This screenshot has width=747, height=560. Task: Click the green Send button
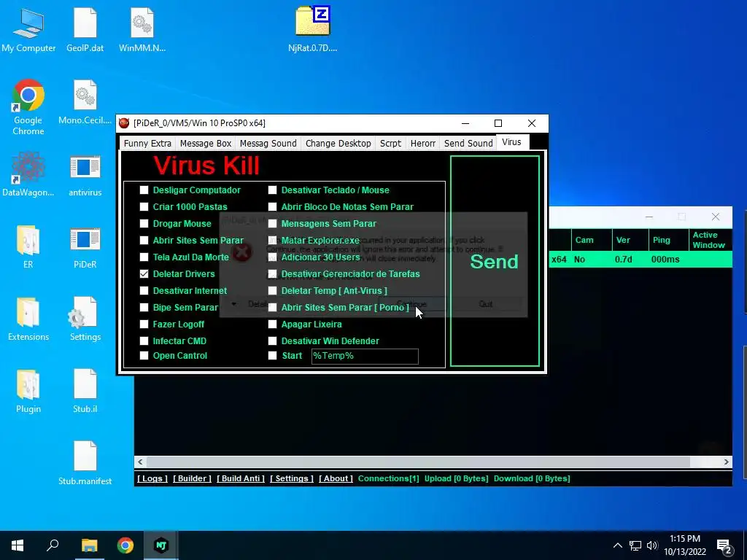(x=495, y=261)
